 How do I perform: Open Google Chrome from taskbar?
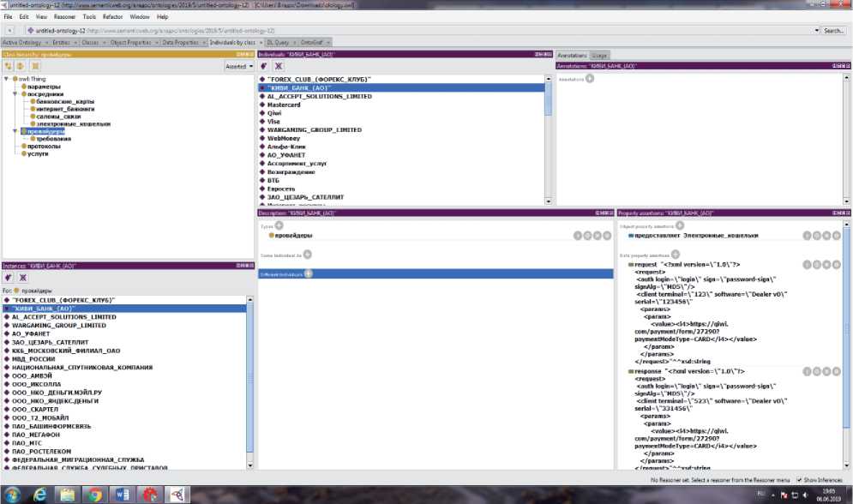point(95,495)
